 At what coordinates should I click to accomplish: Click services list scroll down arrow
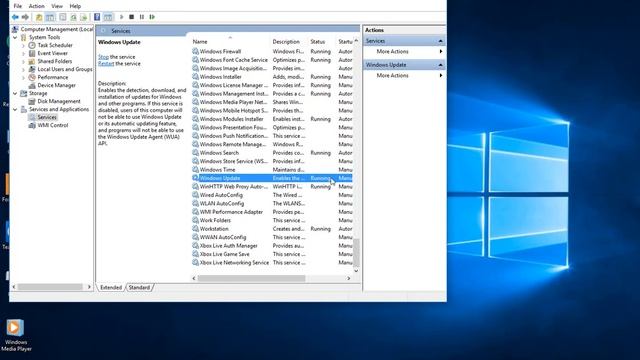click(356, 271)
